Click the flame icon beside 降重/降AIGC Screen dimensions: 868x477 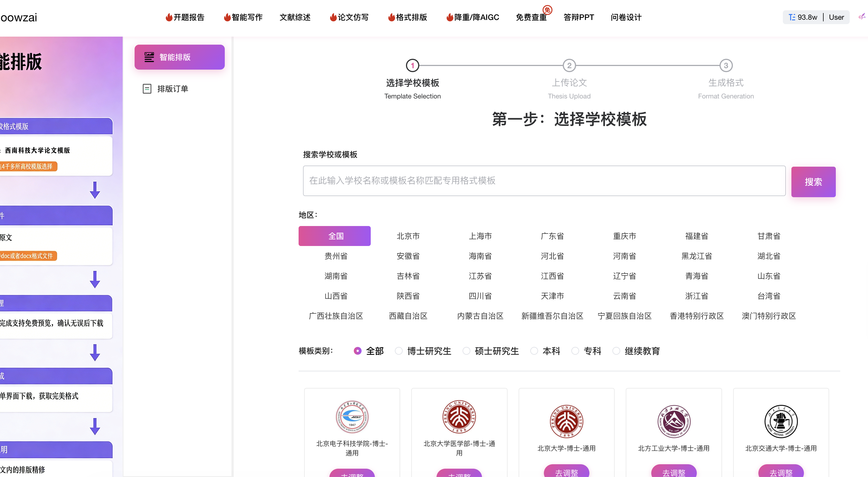click(450, 17)
